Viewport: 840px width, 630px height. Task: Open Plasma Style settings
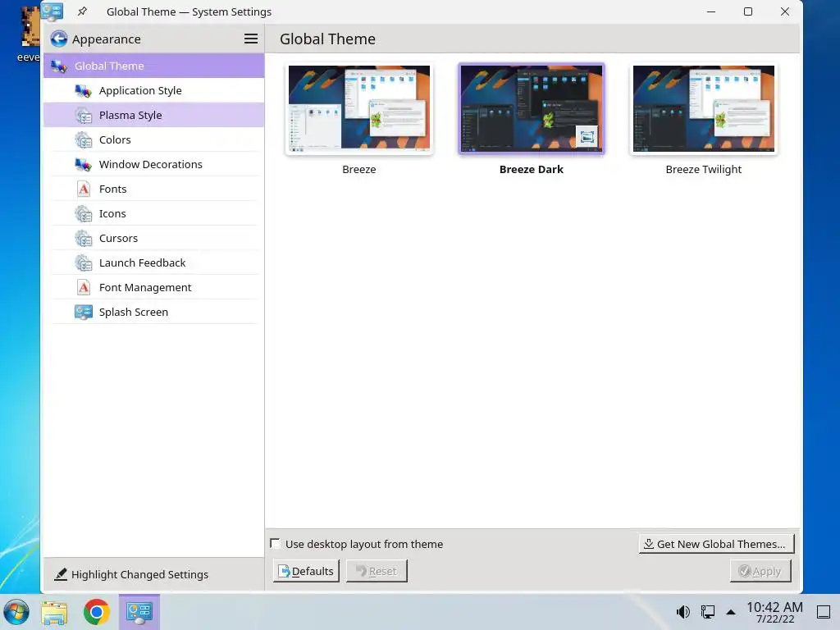pos(153,115)
